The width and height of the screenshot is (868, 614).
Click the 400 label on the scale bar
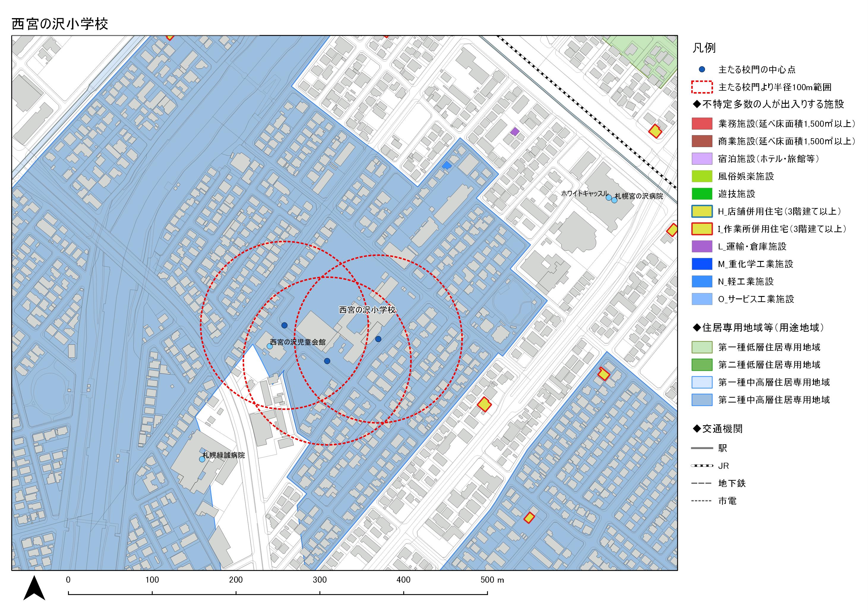(x=404, y=580)
